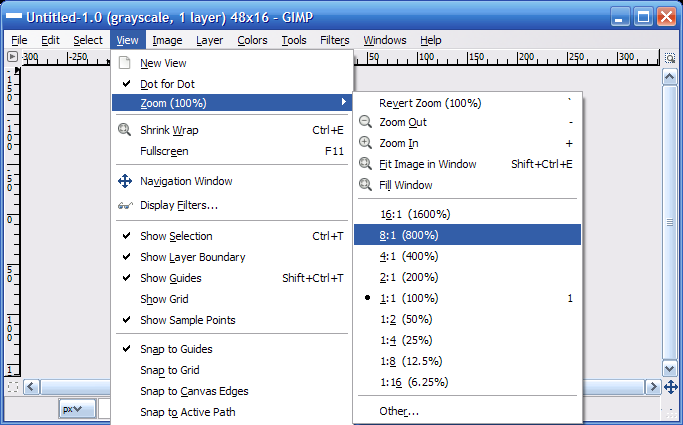Choose Revert Zoom (100%)
Screen dimensions: 683x425
point(467,103)
